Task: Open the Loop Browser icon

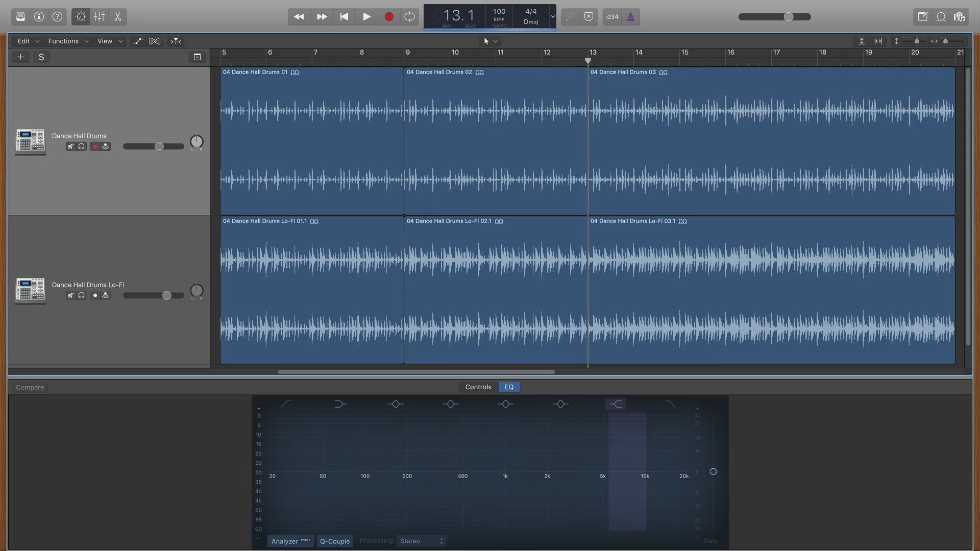Action: 941,17
